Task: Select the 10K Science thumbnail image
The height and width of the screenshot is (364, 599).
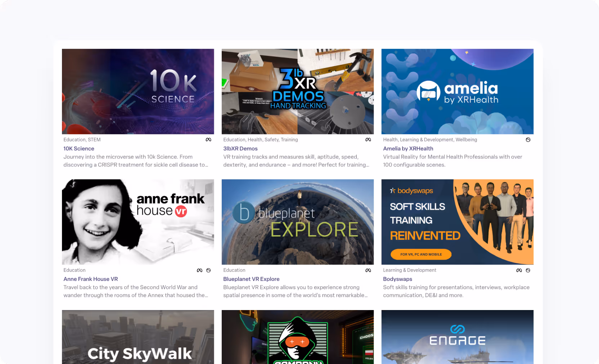Action: tap(138, 91)
